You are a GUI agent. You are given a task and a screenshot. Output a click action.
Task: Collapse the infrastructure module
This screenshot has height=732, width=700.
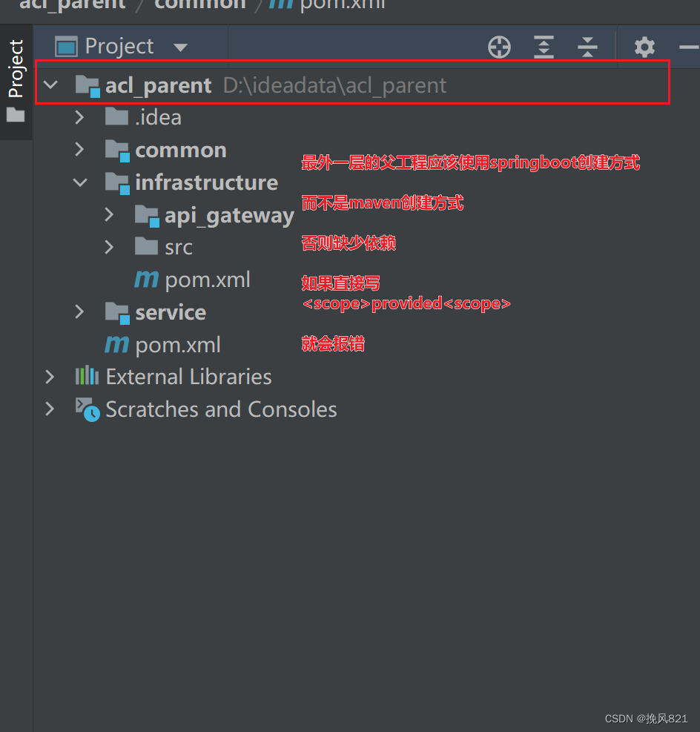[x=80, y=182]
